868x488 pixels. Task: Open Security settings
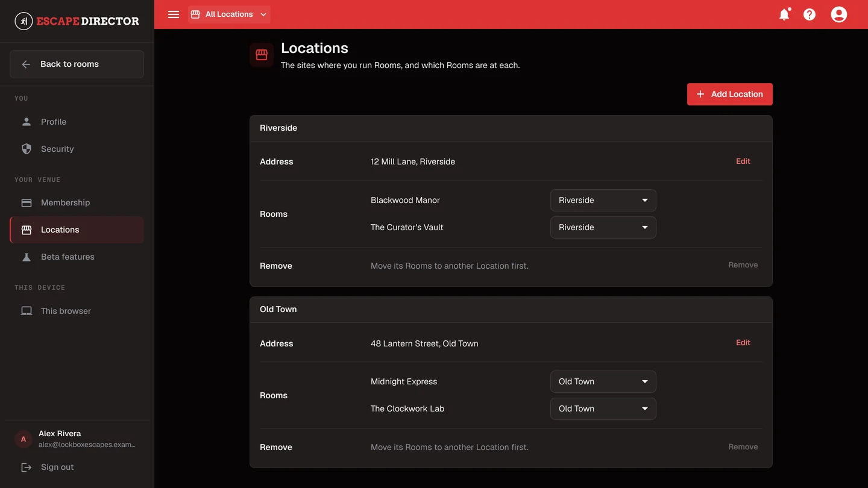tap(77, 149)
